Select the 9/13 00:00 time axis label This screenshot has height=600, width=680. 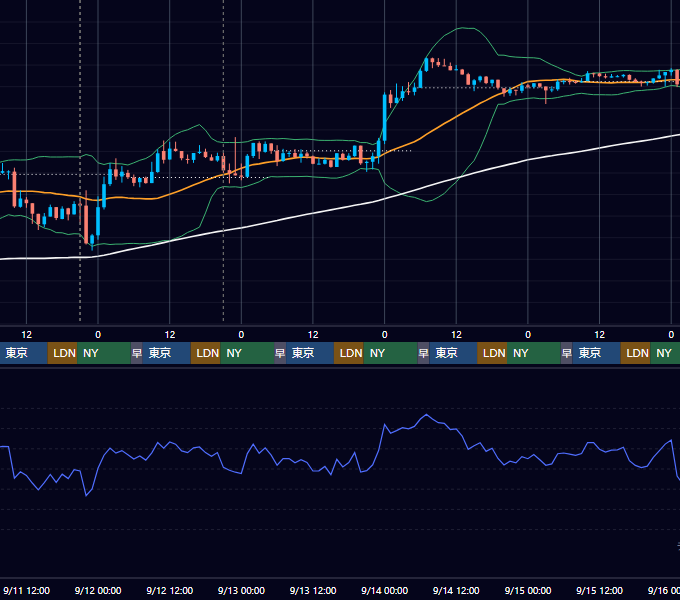(x=241, y=590)
